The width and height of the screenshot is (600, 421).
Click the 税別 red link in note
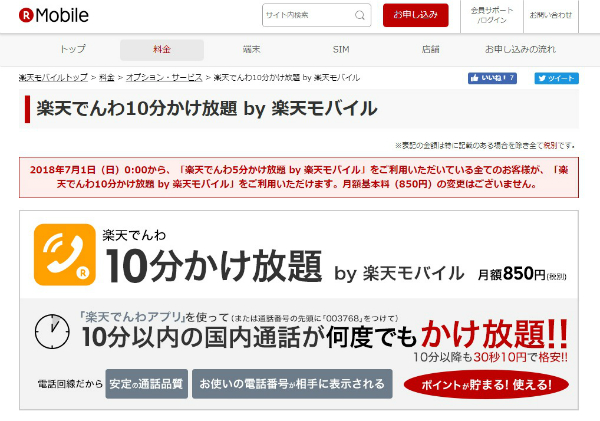550,145
